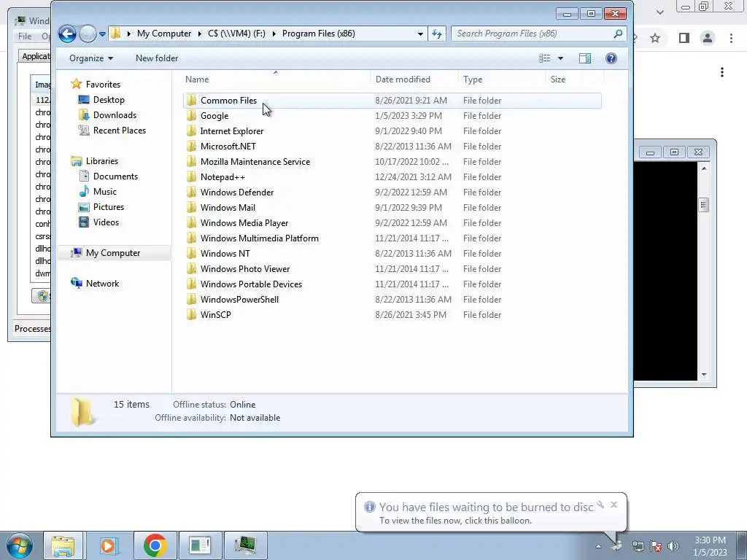The image size is (747, 560).
Task: Select the WindowsPowerShell folder icon
Action: [192, 300]
